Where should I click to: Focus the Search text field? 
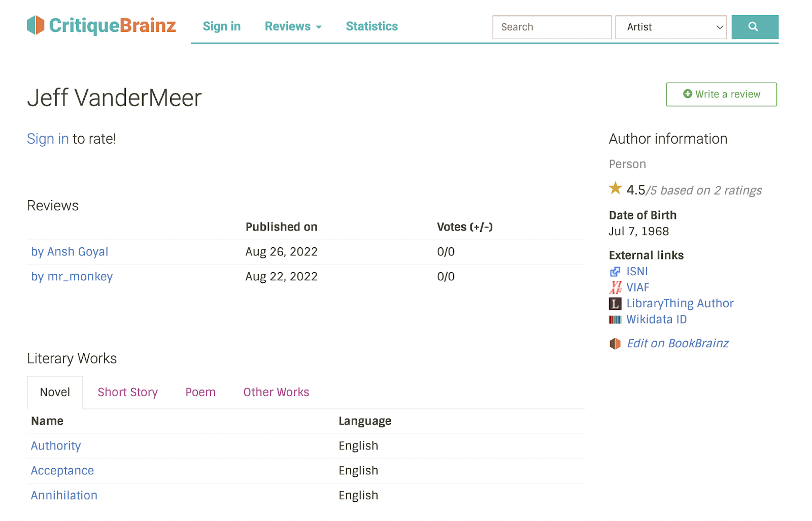pyautogui.click(x=552, y=27)
